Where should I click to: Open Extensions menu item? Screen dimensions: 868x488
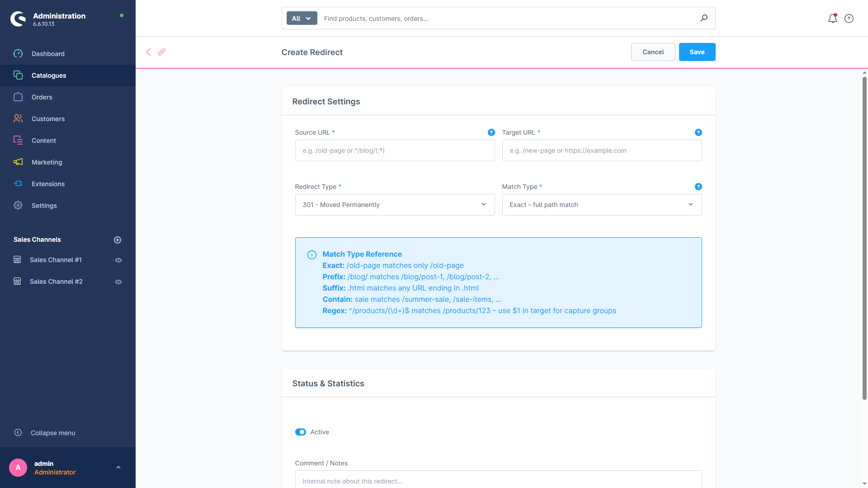coord(68,184)
